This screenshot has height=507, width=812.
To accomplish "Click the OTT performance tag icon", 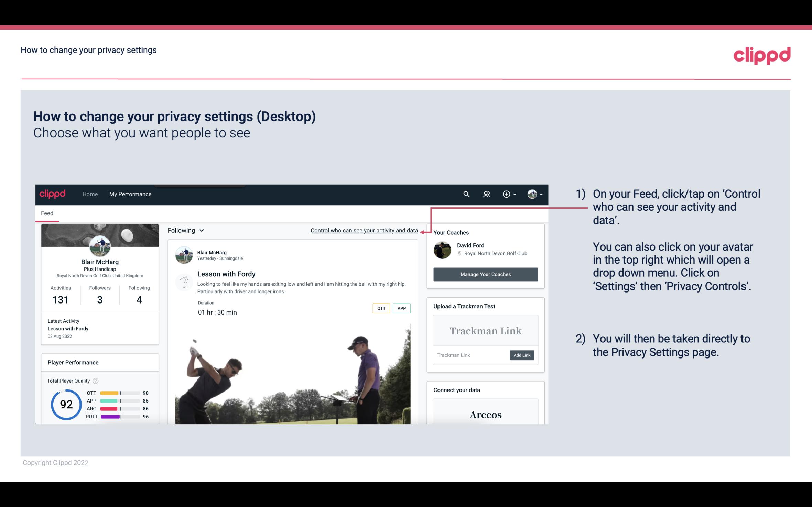I will point(381,308).
